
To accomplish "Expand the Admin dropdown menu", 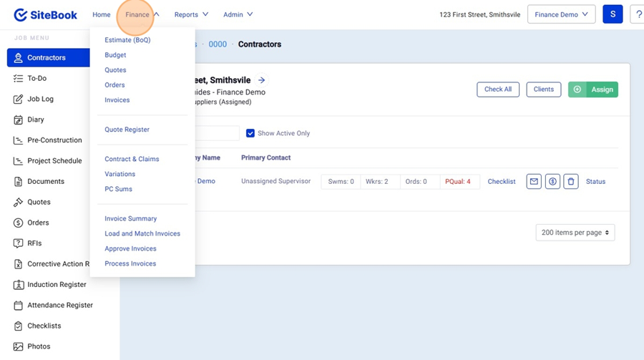I will pos(238,14).
